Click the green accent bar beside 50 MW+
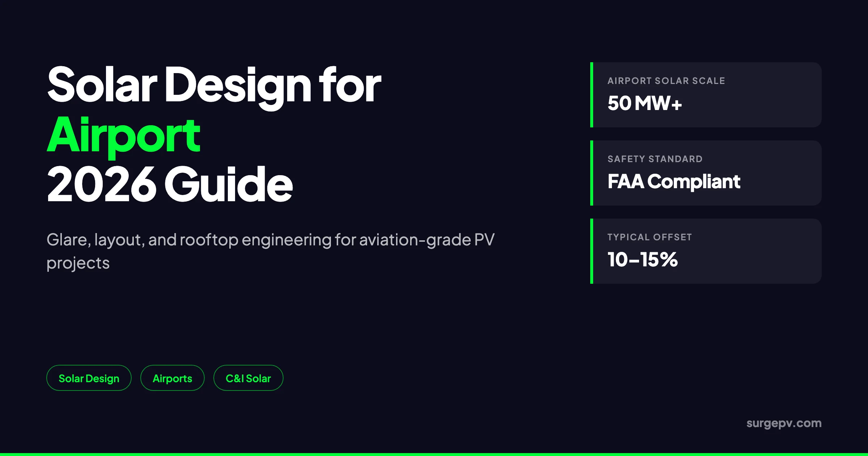 [592, 95]
